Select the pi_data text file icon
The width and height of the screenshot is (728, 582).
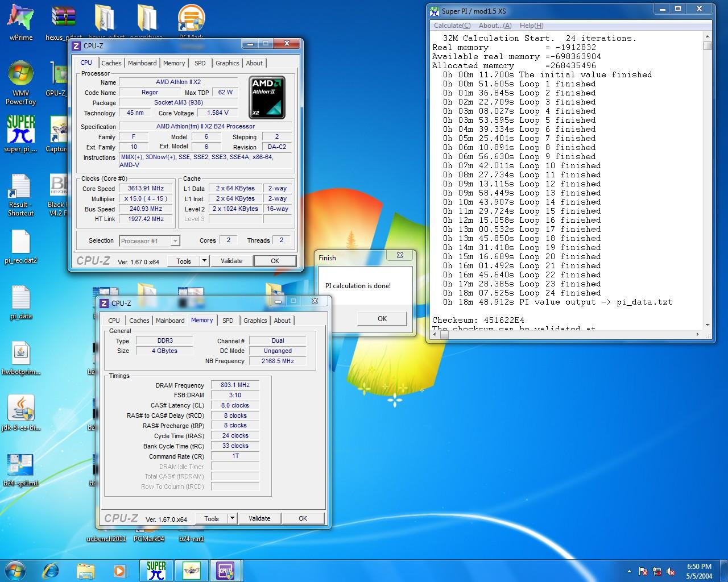(x=20, y=302)
